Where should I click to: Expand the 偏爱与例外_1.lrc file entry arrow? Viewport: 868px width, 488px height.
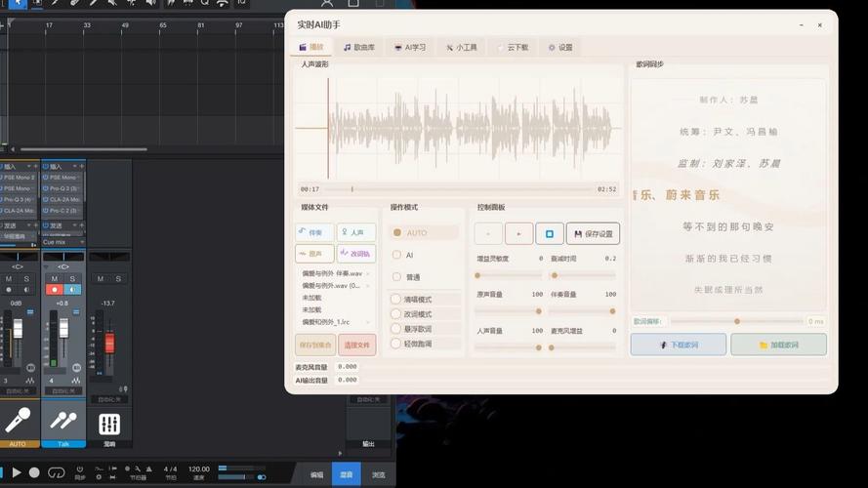(368, 322)
